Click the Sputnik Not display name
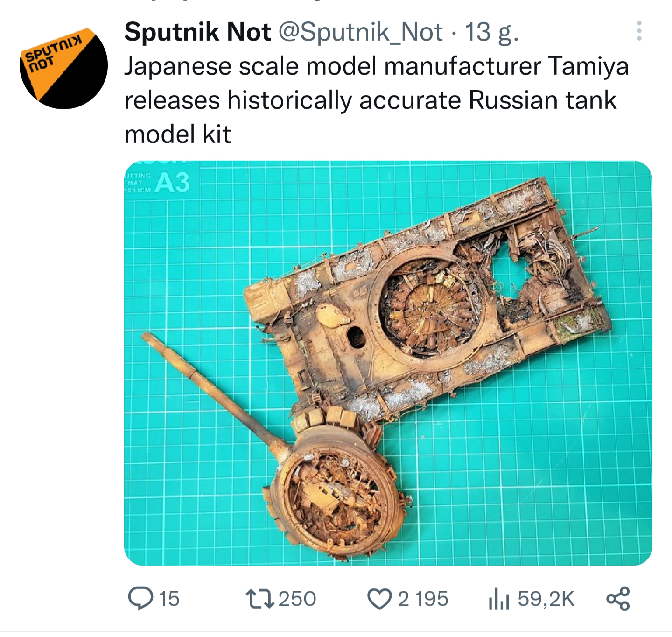 pos(197,32)
